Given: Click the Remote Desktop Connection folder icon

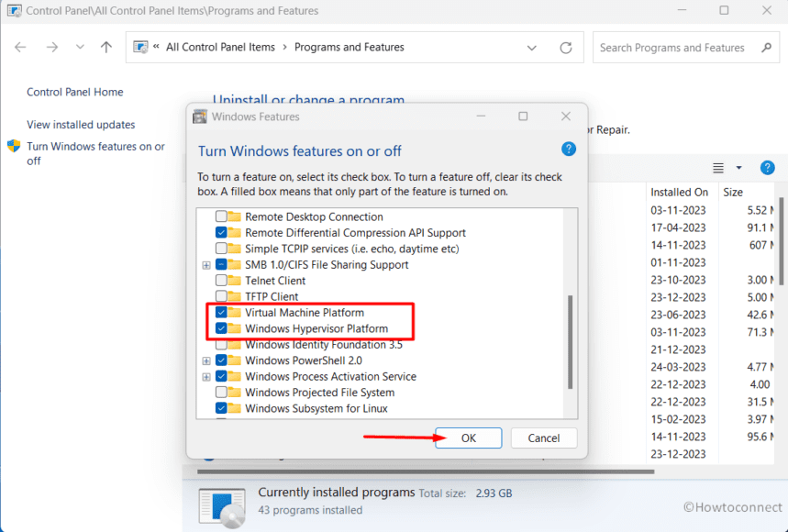Looking at the screenshot, I should [x=234, y=216].
